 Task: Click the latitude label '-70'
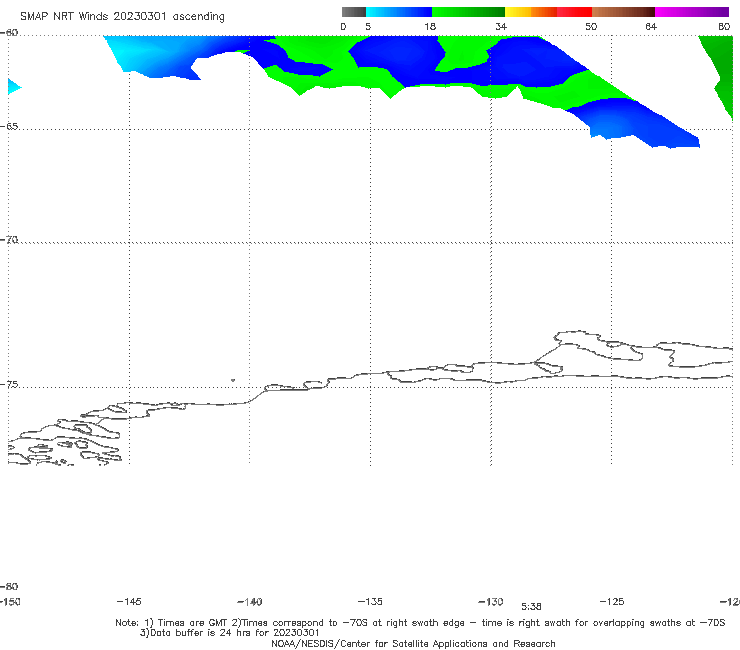pyautogui.click(x=9, y=240)
